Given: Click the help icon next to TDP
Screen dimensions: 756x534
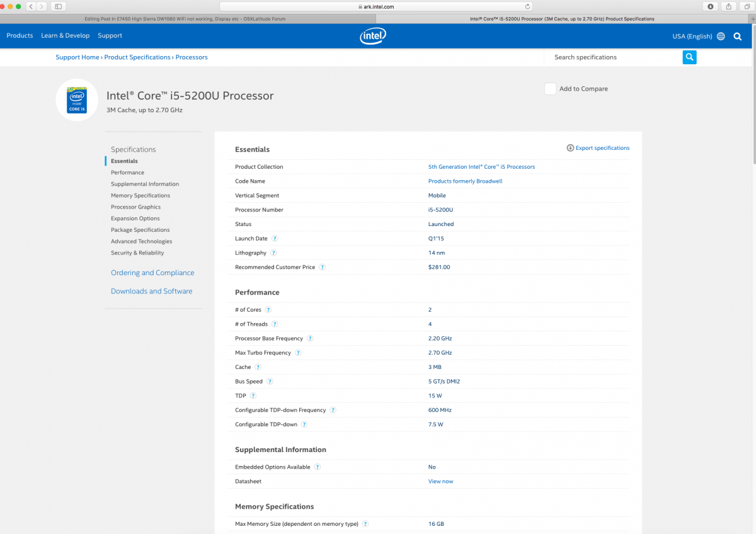Looking at the screenshot, I should (253, 396).
